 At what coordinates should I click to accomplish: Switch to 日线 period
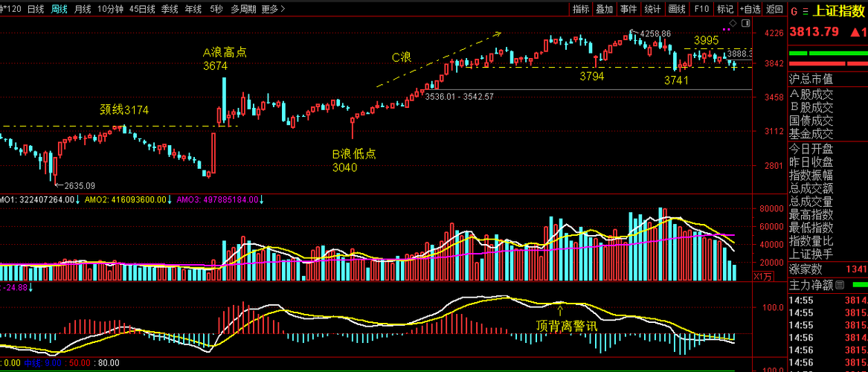point(36,9)
